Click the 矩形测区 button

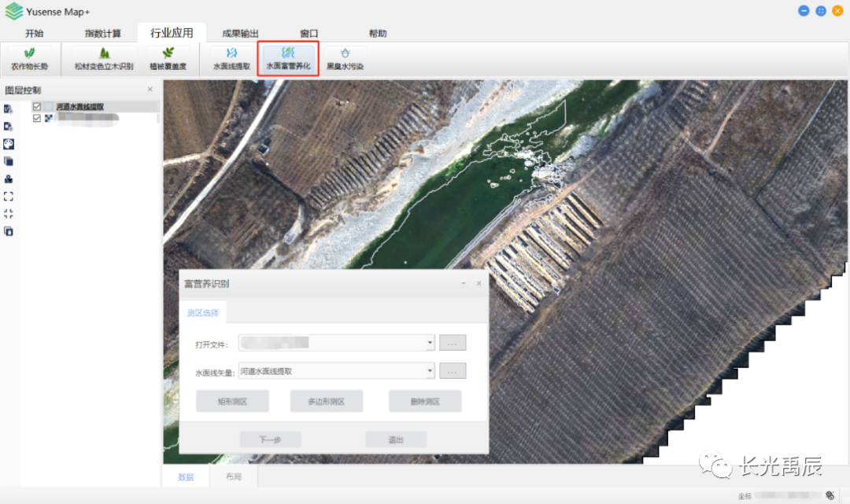click(x=232, y=401)
